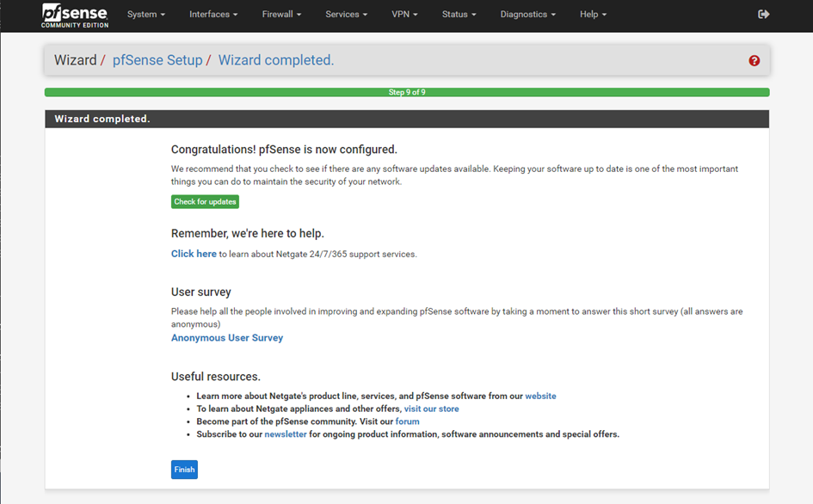This screenshot has height=504, width=813.
Task: Open the newsletter subscription link
Action: (x=286, y=434)
